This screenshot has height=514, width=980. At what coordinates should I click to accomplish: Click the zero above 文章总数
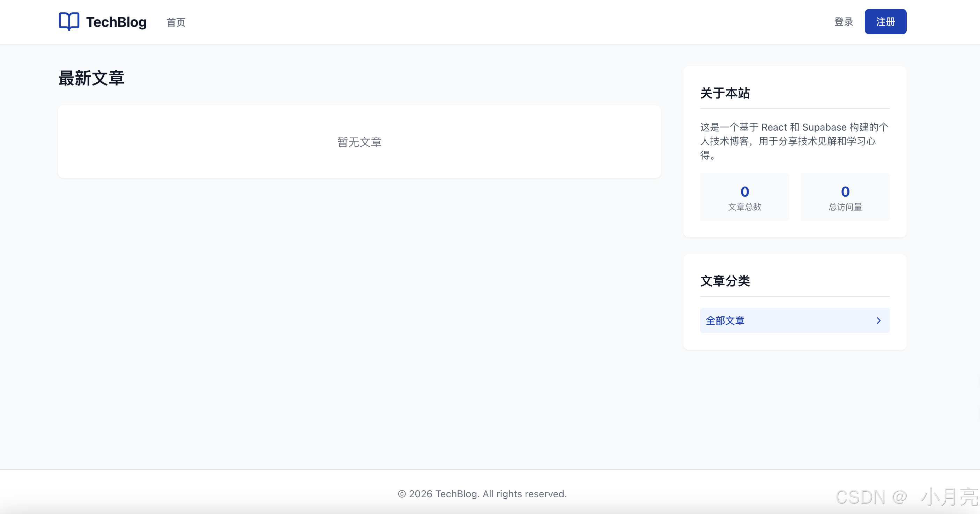(x=744, y=191)
